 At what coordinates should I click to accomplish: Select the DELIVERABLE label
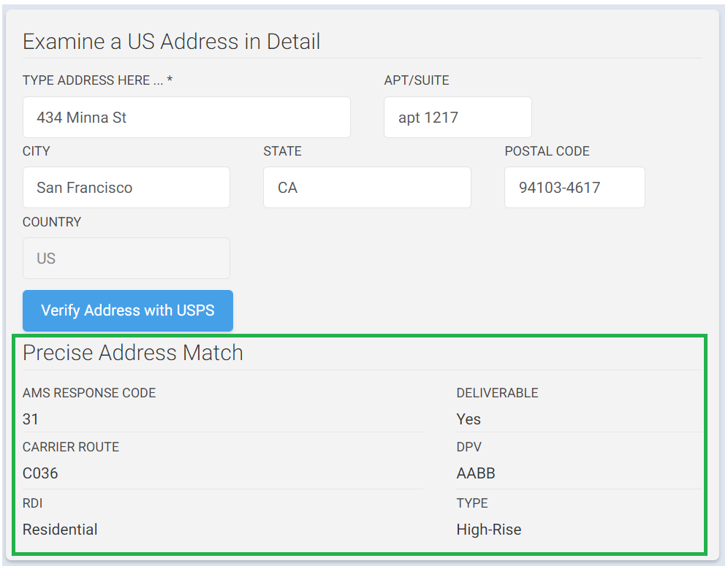(x=497, y=393)
